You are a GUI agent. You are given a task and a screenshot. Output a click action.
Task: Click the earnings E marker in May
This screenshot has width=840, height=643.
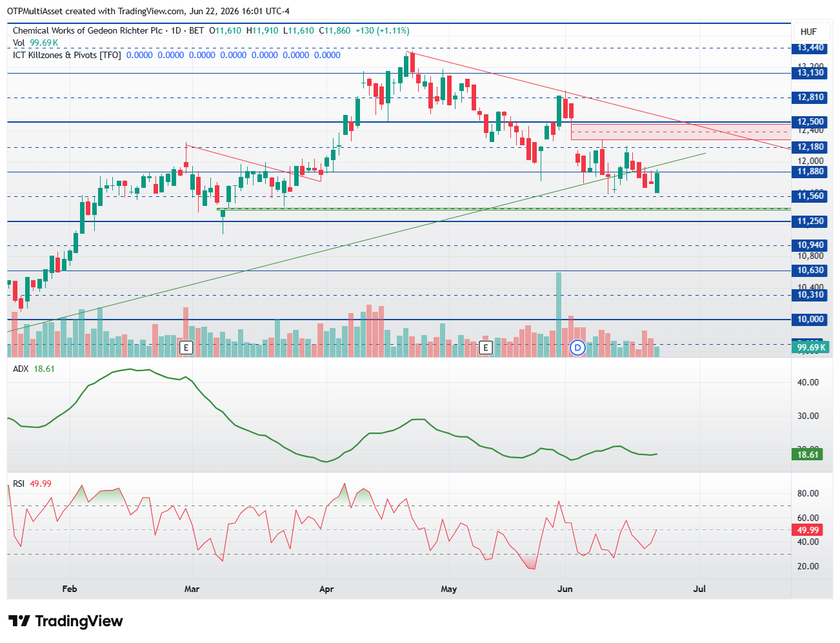tap(486, 348)
